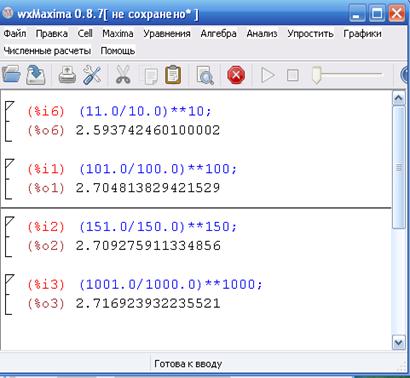Start animation with play triangle
The height and width of the screenshot is (378, 410).
point(268,75)
